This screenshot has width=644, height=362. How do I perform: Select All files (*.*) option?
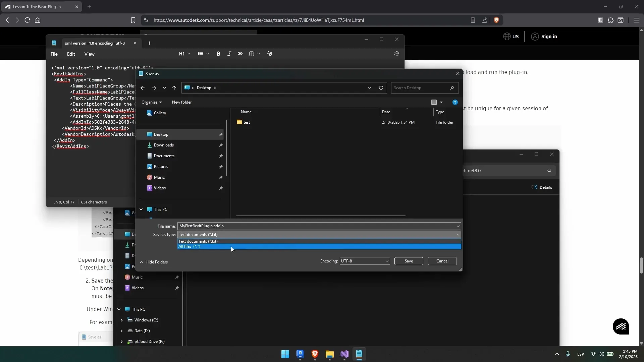[x=319, y=246]
